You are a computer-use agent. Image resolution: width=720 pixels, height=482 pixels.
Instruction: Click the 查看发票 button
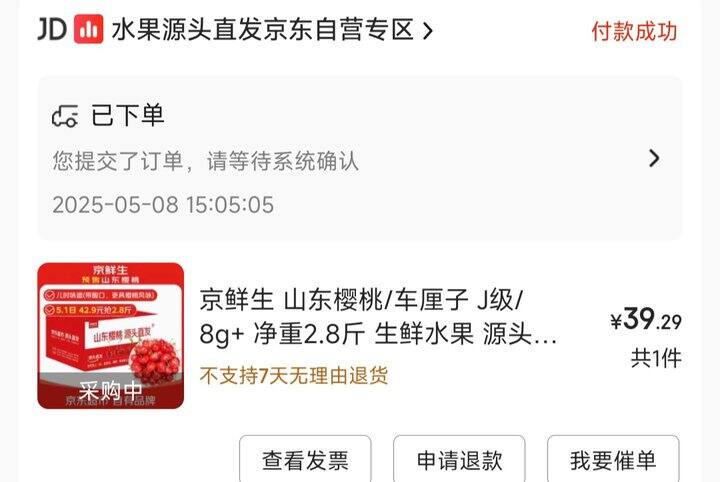305,459
